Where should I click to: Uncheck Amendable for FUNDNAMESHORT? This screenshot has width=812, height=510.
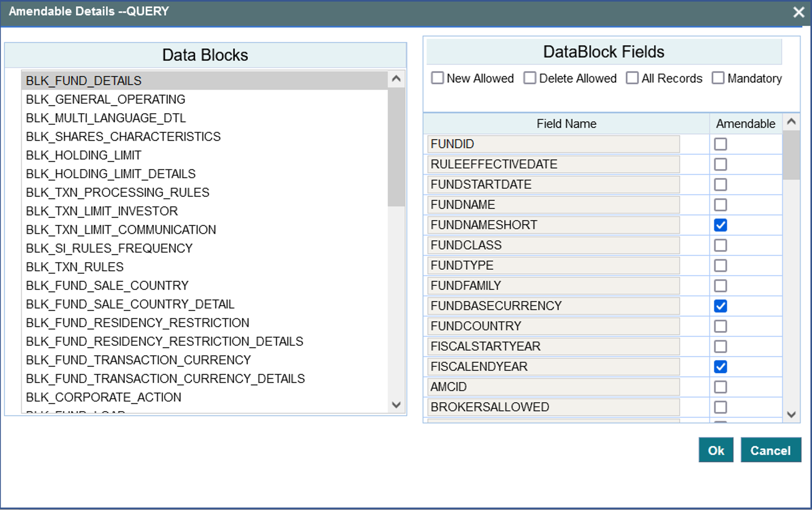click(720, 225)
